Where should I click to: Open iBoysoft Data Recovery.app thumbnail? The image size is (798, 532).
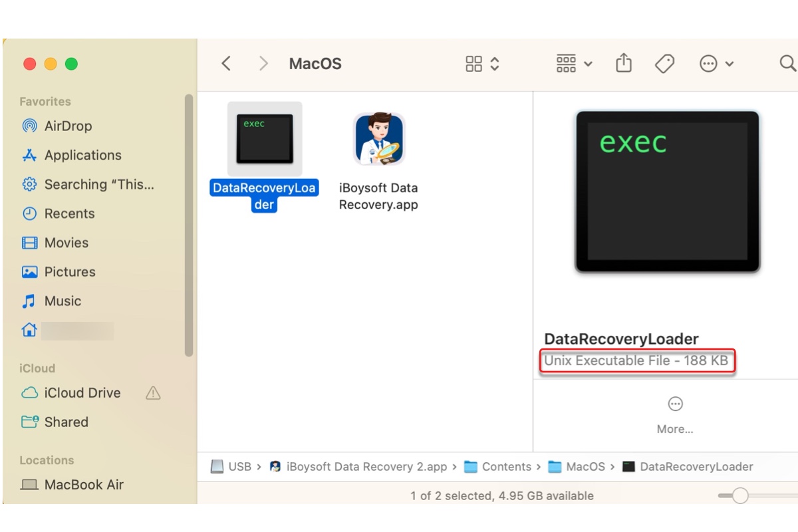(378, 139)
